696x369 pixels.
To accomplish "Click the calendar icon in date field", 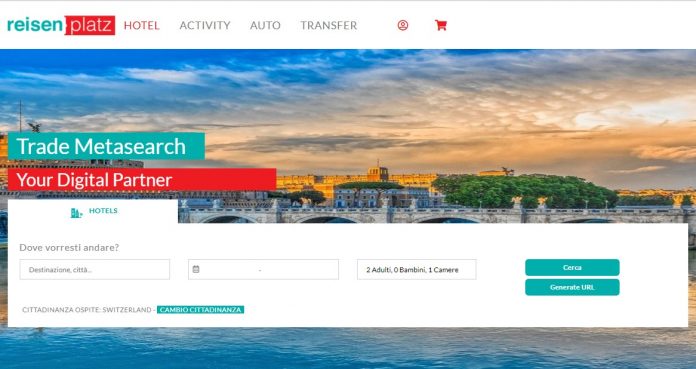I will point(196,269).
